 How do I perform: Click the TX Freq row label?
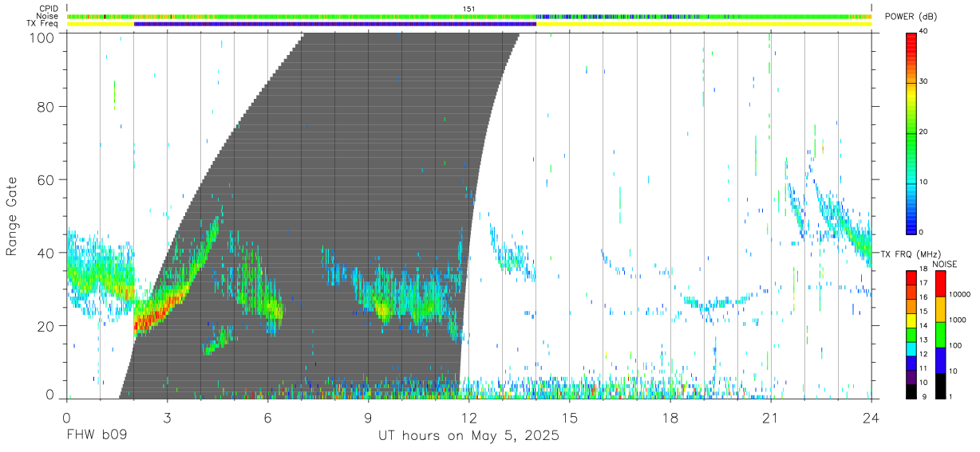tap(42, 24)
